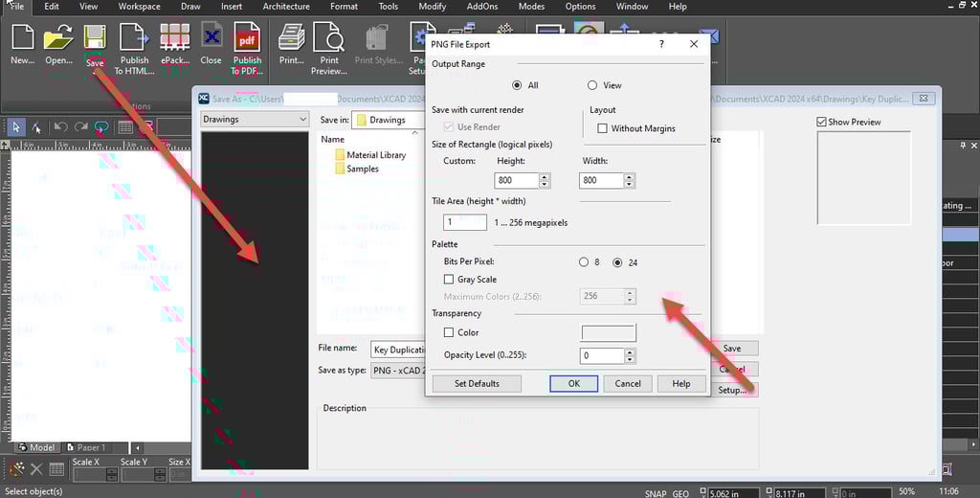Click the Maximum Colors spinner arrows
This screenshot has height=498, width=980.
630,296
